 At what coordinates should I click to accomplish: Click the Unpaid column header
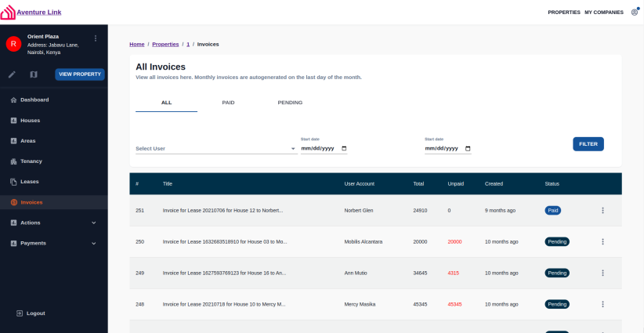455,184
